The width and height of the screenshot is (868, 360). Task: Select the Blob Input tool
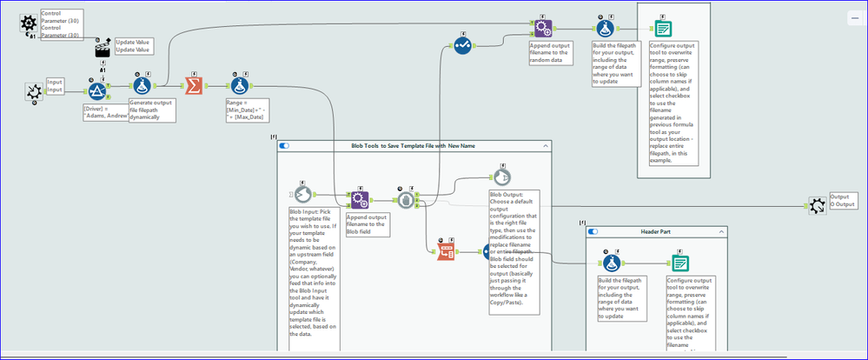303,195
